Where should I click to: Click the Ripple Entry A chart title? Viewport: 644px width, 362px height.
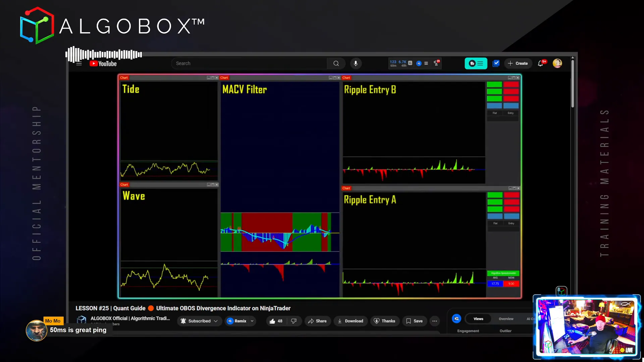(x=370, y=200)
